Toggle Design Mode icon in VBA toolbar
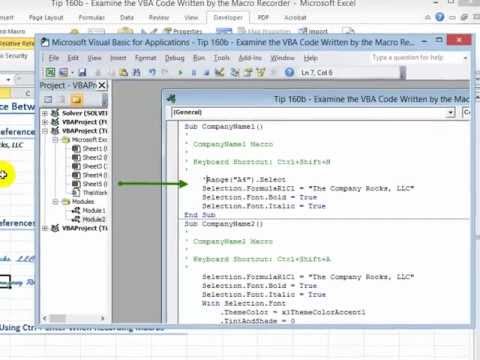This screenshot has height=360, width=480. tap(219, 72)
